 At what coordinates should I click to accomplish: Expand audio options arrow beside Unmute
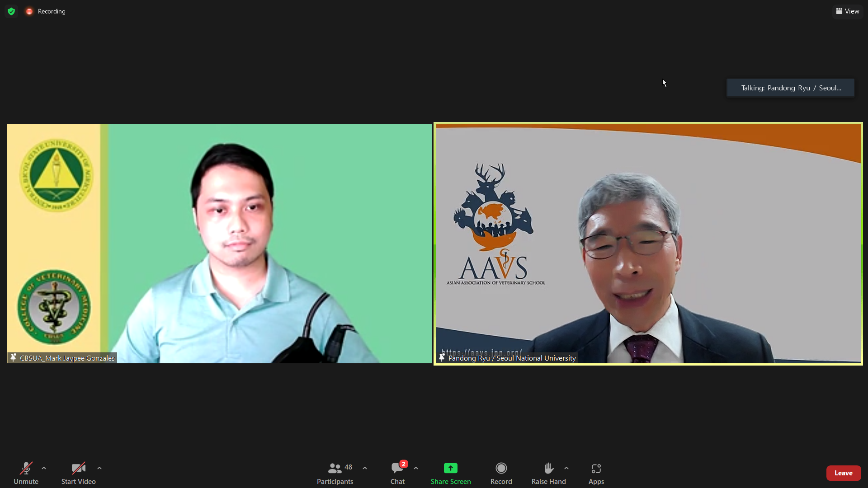click(44, 468)
